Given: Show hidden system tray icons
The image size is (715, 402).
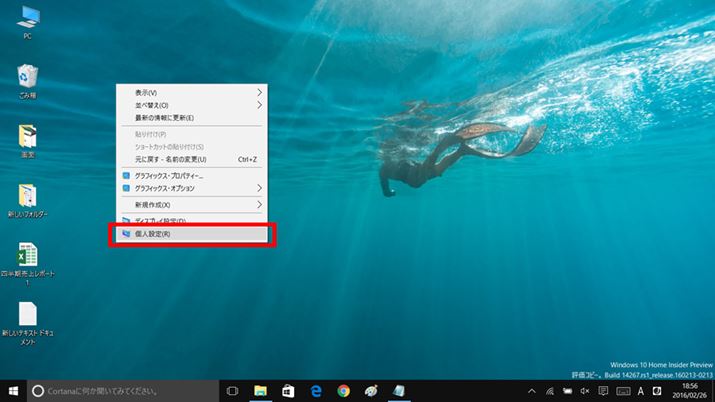Looking at the screenshot, I should pyautogui.click(x=531, y=390).
